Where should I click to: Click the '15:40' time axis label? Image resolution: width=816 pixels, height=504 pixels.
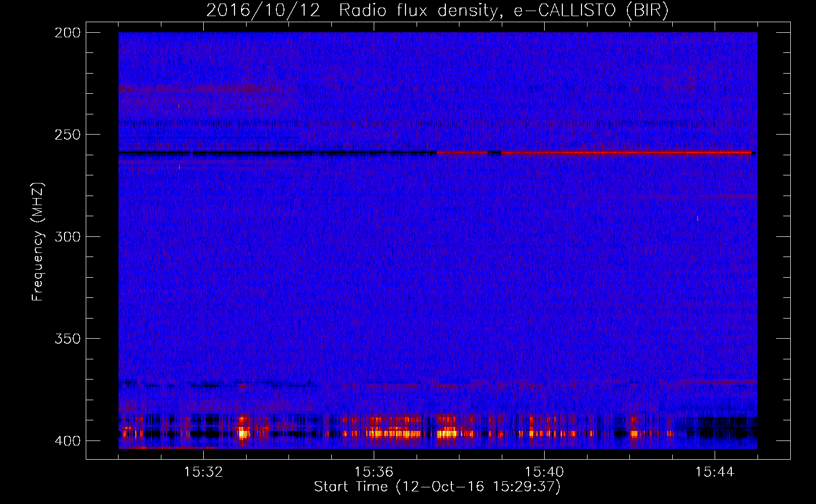[x=544, y=472]
